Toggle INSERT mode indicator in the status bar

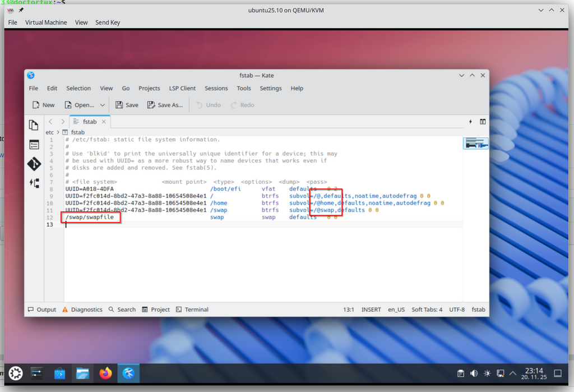click(x=371, y=310)
